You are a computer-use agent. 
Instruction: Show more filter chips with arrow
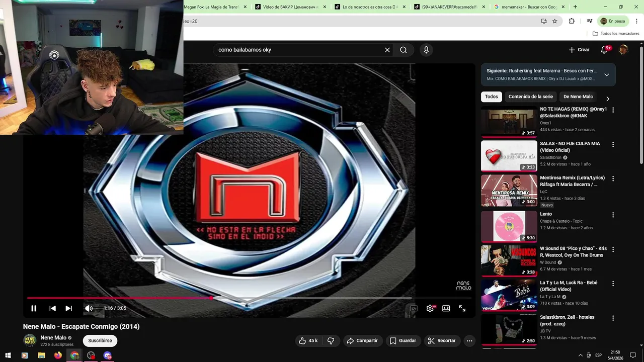coord(607,99)
